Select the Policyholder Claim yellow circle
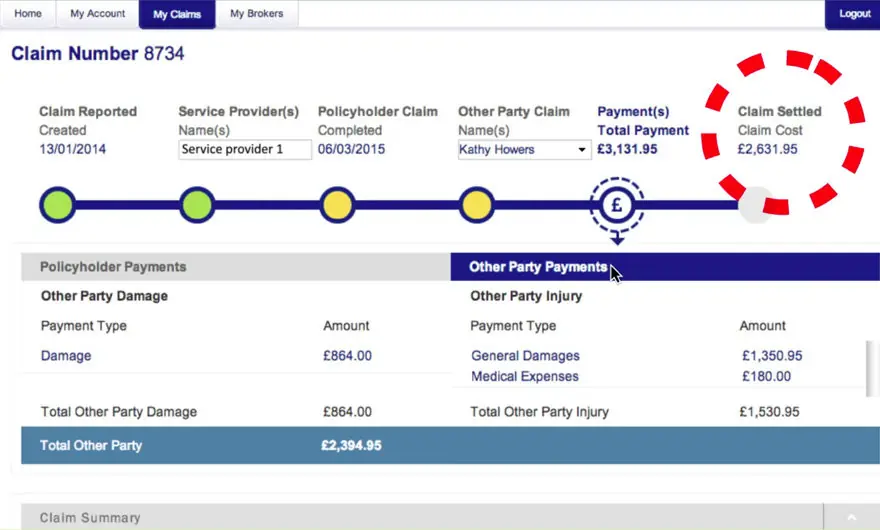The image size is (880, 530). (x=337, y=205)
